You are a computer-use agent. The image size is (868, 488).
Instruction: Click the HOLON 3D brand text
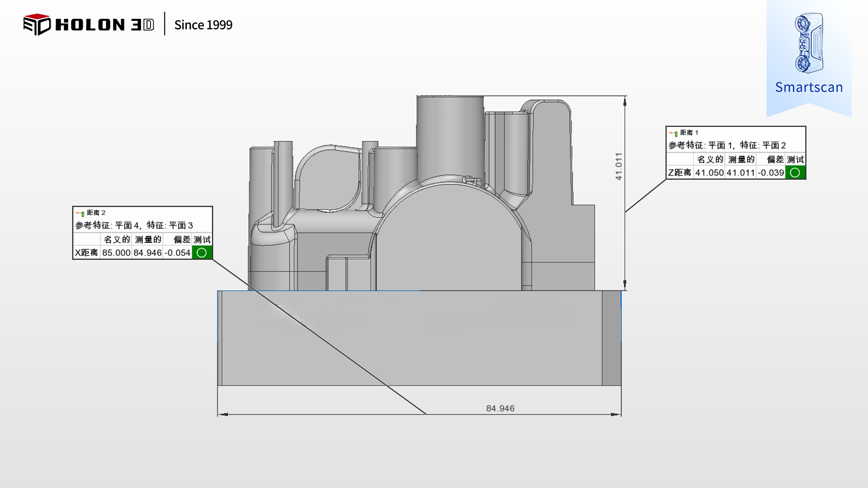tap(104, 25)
